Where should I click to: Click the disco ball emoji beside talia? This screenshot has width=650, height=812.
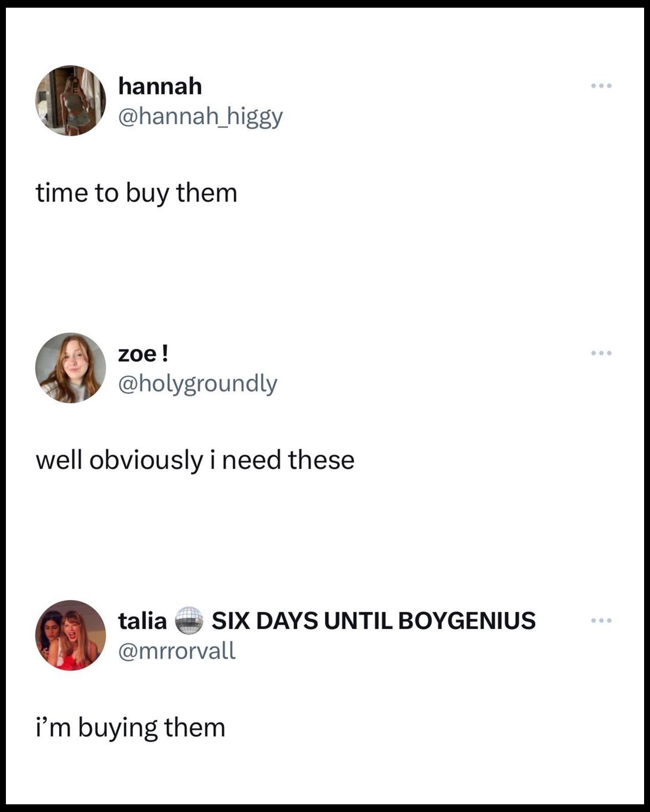(x=189, y=621)
